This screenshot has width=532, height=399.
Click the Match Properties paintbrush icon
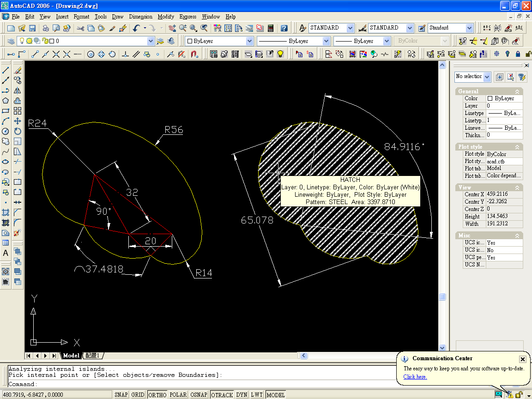tap(112, 28)
